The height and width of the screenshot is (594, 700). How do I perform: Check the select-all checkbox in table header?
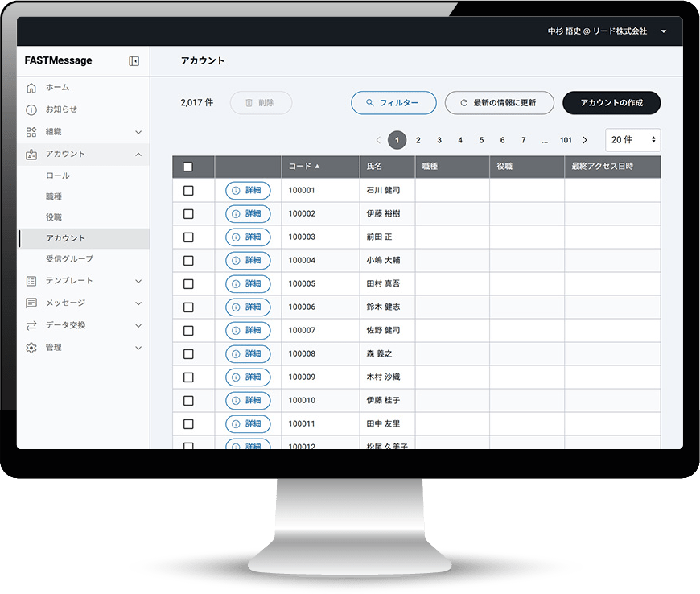(188, 167)
